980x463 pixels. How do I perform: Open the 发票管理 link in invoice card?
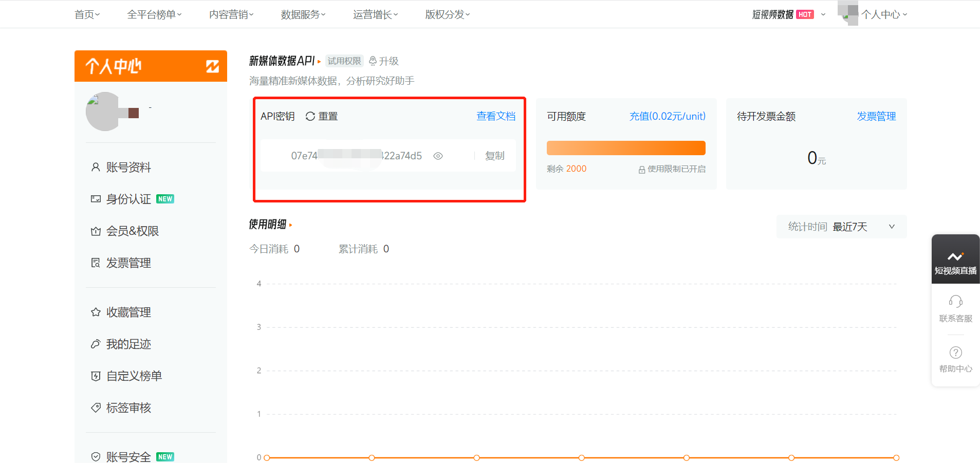click(x=876, y=116)
